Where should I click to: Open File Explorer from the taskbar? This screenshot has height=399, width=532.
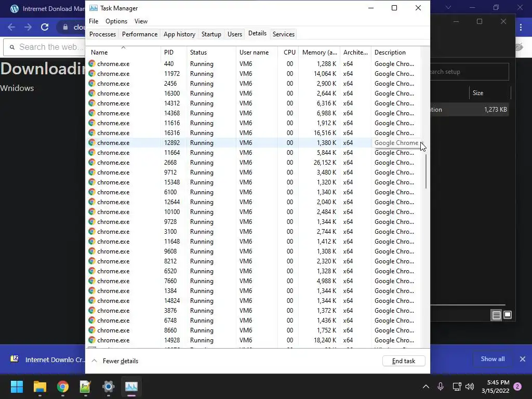pyautogui.click(x=39, y=387)
